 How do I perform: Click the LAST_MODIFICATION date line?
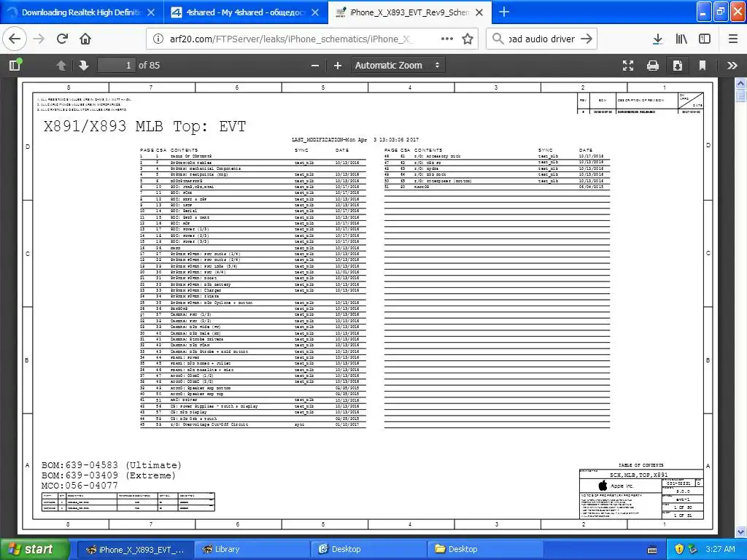click(x=355, y=139)
